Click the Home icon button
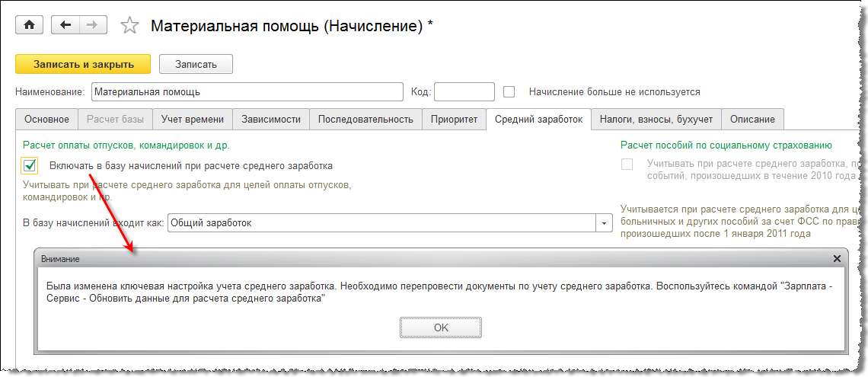The width and height of the screenshot is (868, 377). click(x=30, y=25)
